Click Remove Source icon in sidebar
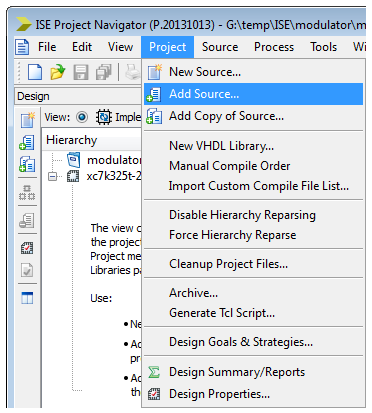This screenshot has width=372, height=413. (x=27, y=220)
